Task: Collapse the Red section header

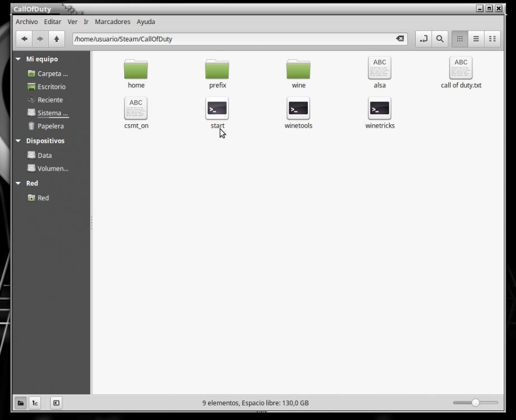Action: [x=18, y=183]
